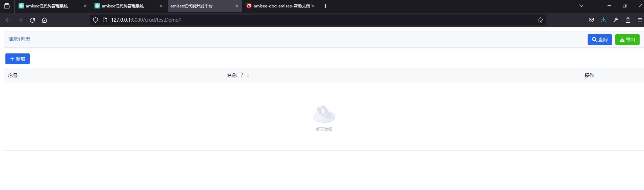Click the browser forward arrow
This screenshot has height=190, width=644.
pyautogui.click(x=20, y=20)
